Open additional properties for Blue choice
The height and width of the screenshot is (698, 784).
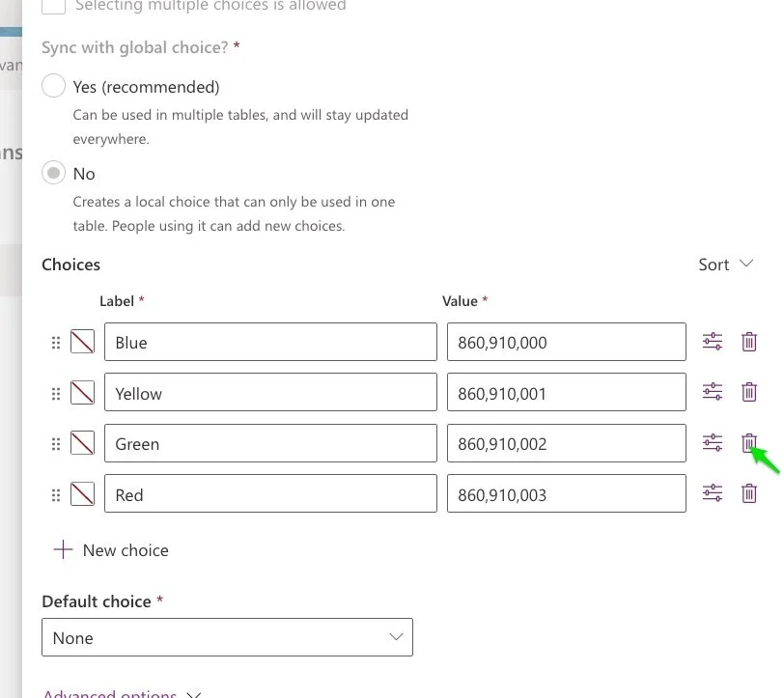click(712, 342)
